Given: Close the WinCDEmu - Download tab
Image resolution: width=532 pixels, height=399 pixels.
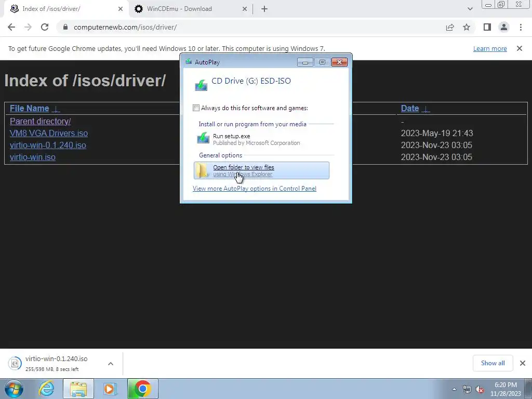Looking at the screenshot, I should pos(245,9).
